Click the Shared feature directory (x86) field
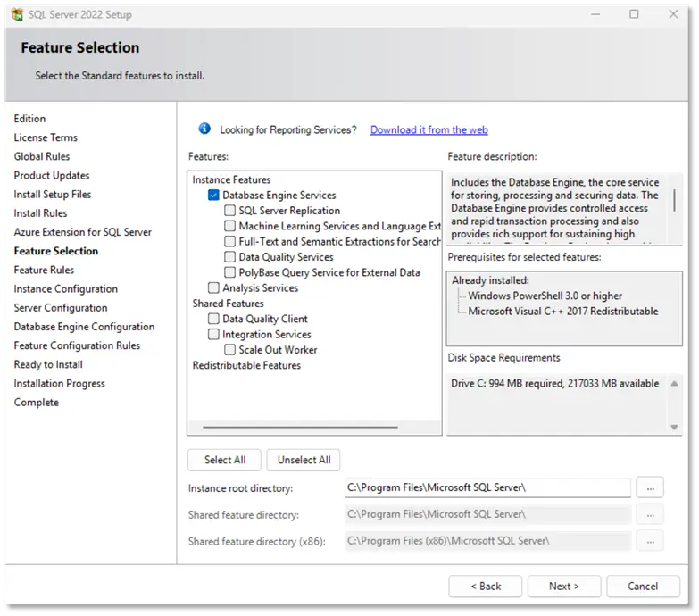 pyautogui.click(x=488, y=541)
